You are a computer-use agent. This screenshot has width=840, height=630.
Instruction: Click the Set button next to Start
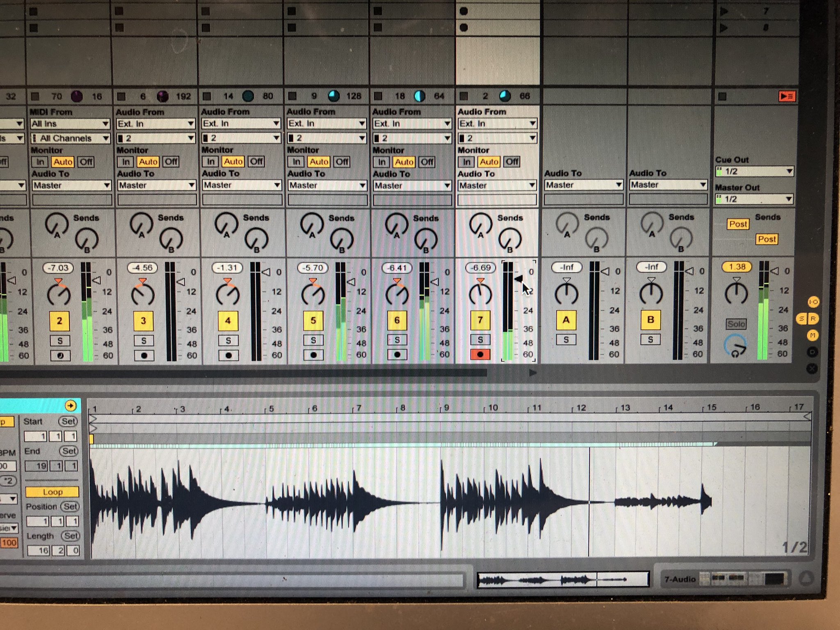68,421
